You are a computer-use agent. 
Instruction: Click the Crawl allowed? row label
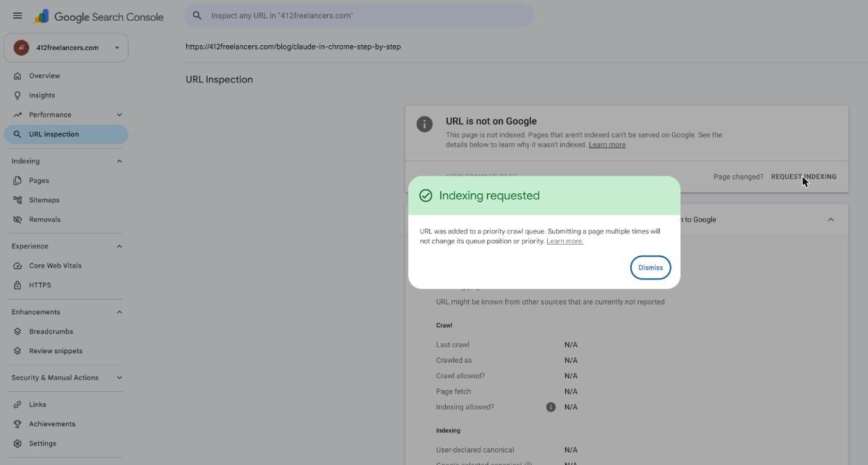pyautogui.click(x=460, y=376)
